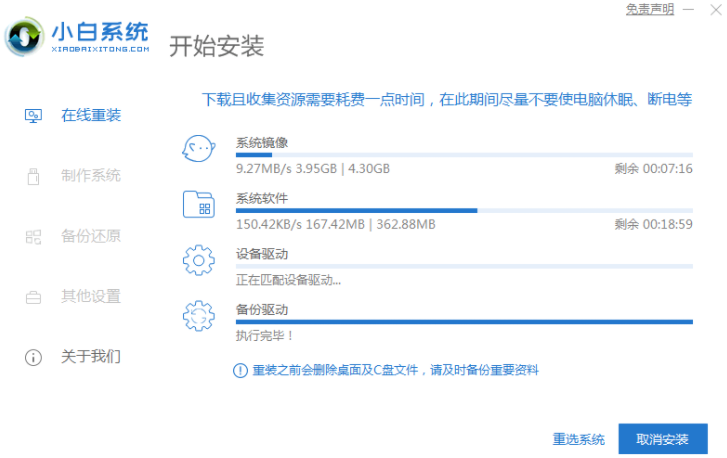Click the 其他设置 toolbox icon
The height and width of the screenshot is (458, 727).
(33, 296)
